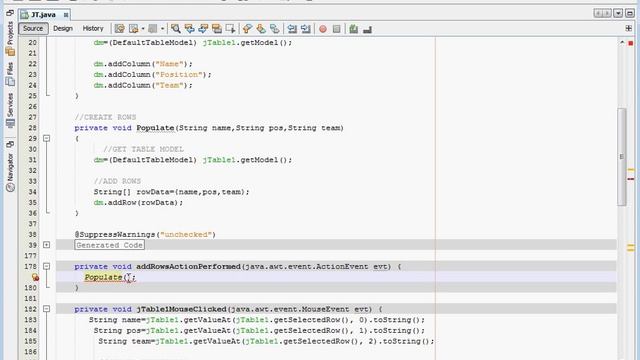
Task: Collapse the Populate method fold at line 29
Action: (47, 138)
